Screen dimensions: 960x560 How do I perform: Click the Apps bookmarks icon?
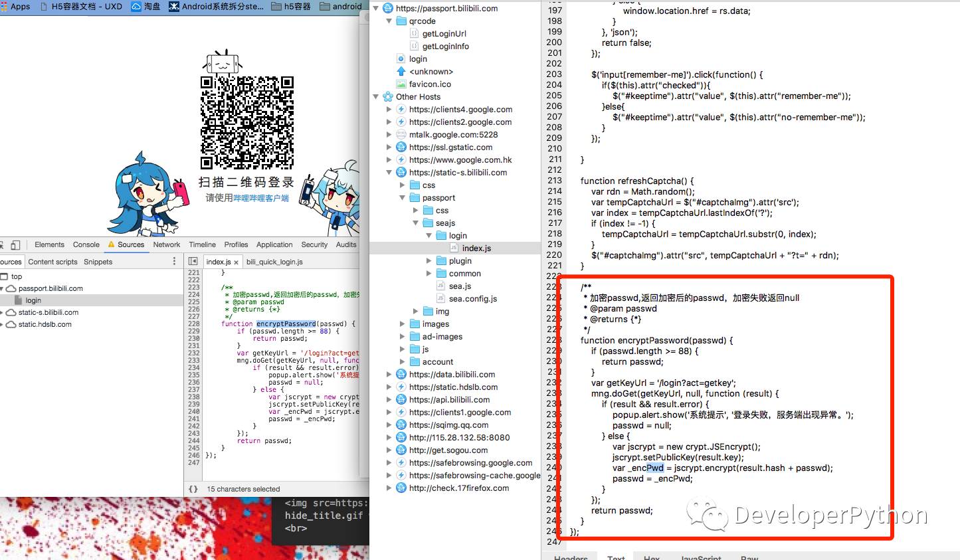pos(4,6)
